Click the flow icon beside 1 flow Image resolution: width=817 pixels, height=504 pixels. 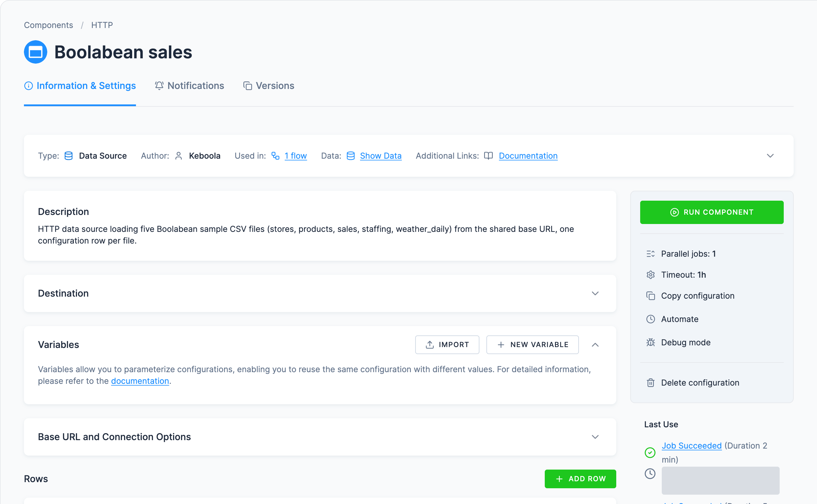click(275, 156)
